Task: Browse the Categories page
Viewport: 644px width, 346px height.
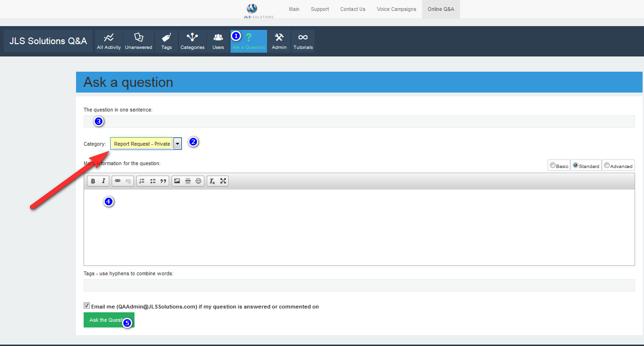Action: click(x=192, y=41)
